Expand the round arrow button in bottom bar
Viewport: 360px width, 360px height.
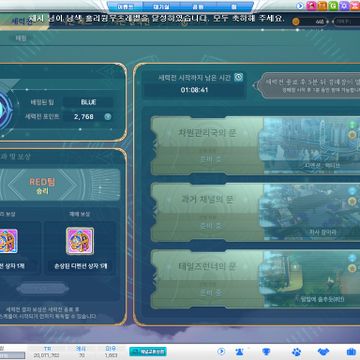(x=221, y=351)
